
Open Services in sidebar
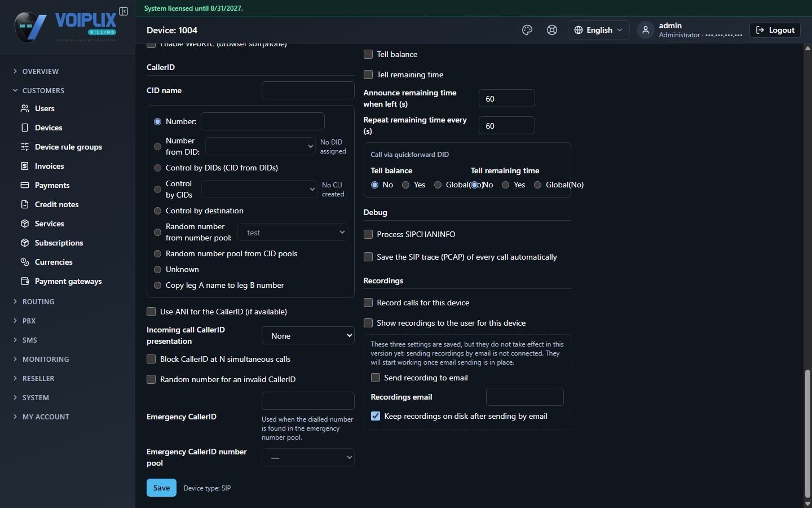coord(49,224)
